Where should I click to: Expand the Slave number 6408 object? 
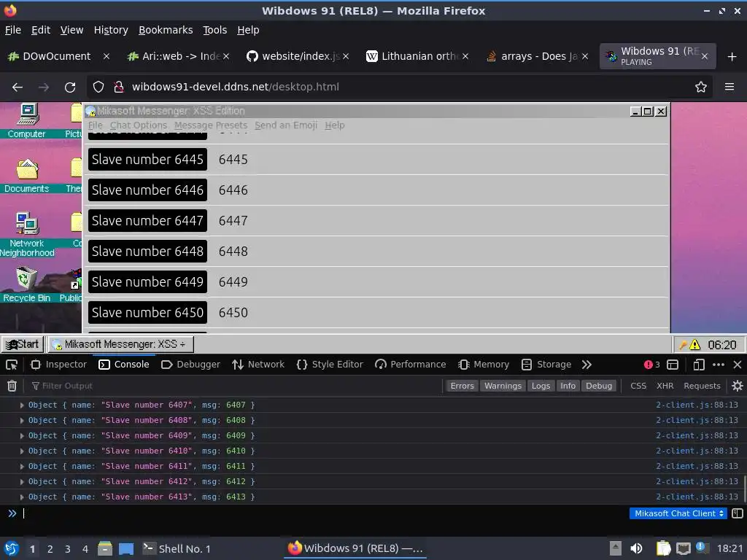21,421
